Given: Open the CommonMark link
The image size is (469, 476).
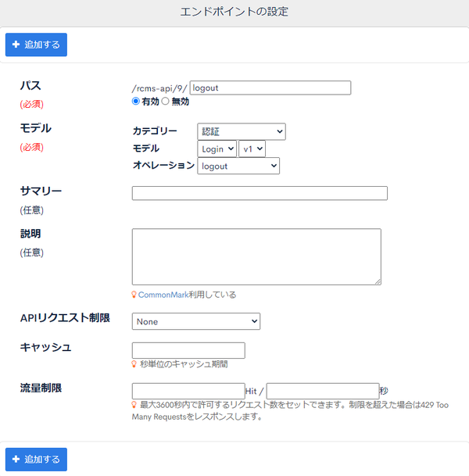Looking at the screenshot, I should pos(163,295).
